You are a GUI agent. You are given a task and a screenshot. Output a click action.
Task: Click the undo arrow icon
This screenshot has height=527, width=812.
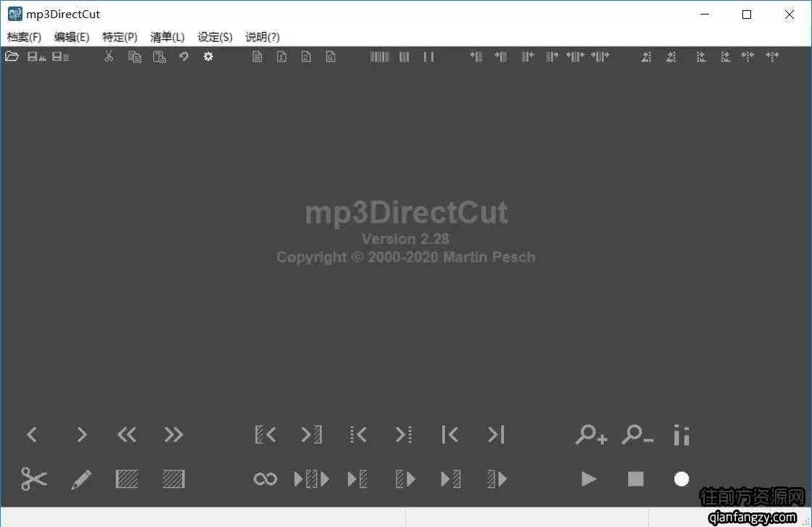[x=184, y=57]
